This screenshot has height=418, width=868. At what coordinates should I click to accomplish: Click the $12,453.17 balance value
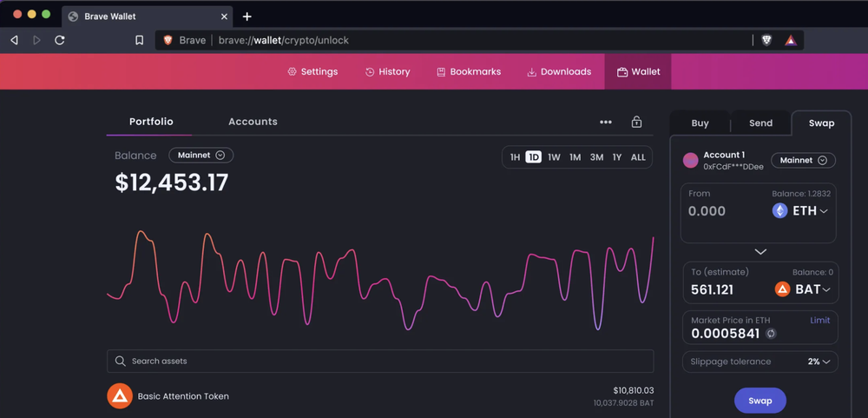point(172,182)
